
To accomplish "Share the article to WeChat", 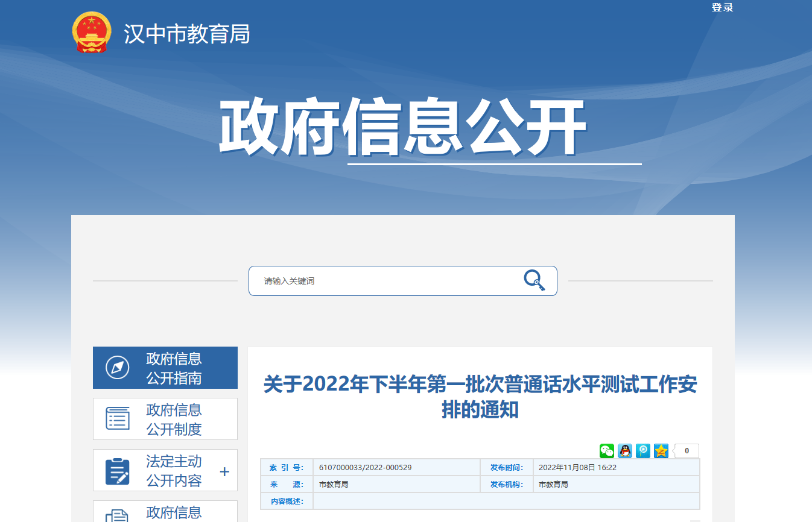I will click(606, 451).
